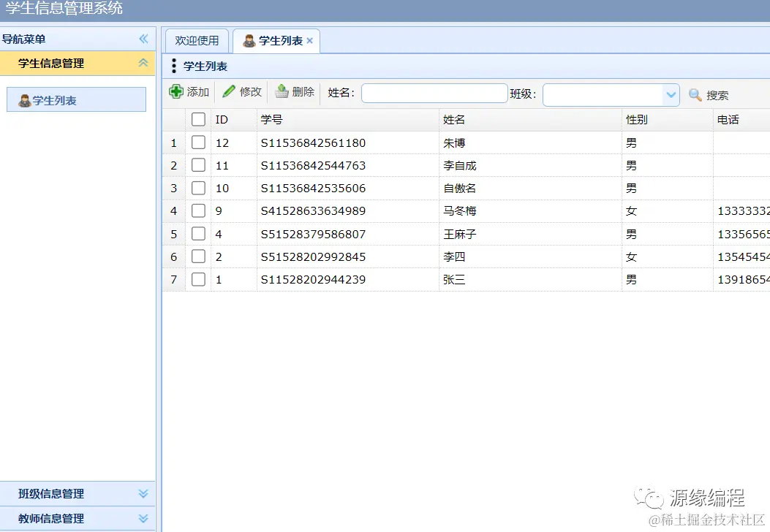The image size is (770, 532).
Task: Check the row for student 朱博
Action: [198, 142]
